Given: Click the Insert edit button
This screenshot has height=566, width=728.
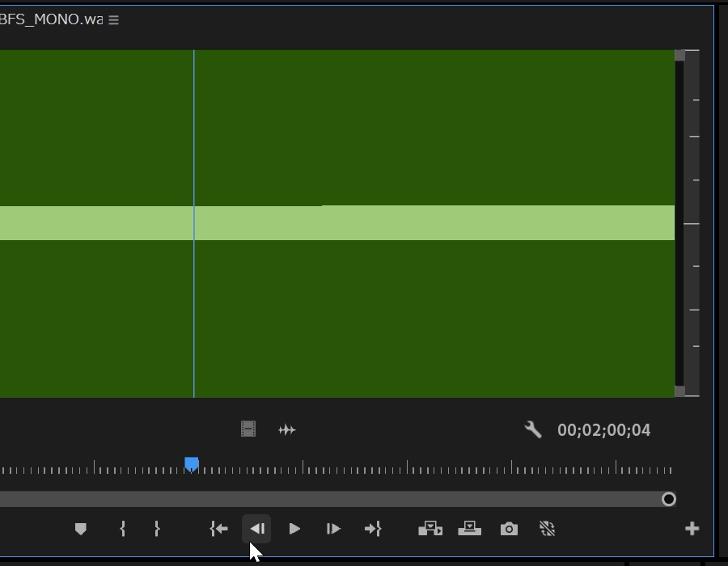Looking at the screenshot, I should coord(430,529).
